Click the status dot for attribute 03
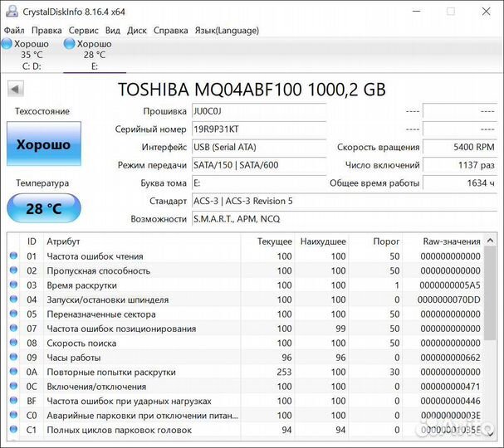504x448 pixels. 13,285
